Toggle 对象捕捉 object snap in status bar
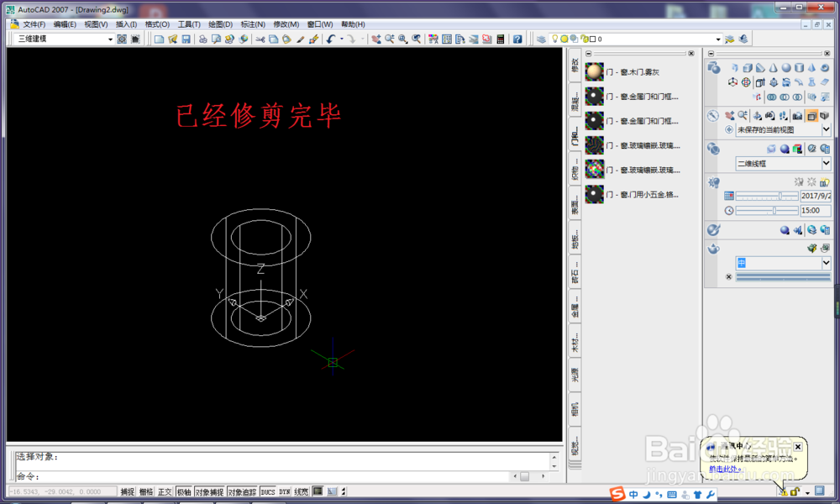840x504 pixels. coord(209,491)
